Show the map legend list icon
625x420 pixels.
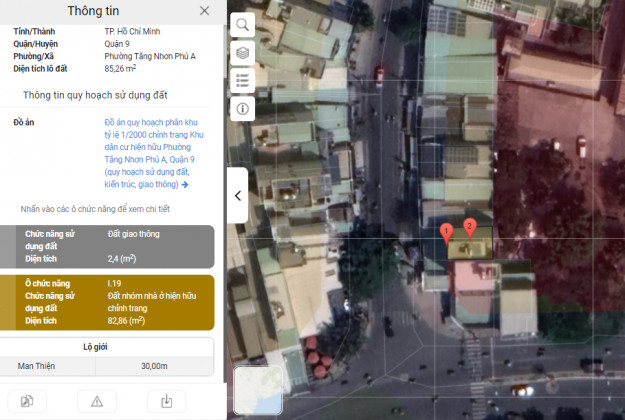point(242,80)
